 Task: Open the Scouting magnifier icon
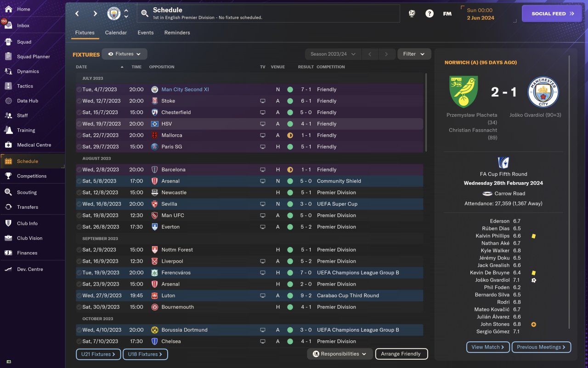[8, 192]
